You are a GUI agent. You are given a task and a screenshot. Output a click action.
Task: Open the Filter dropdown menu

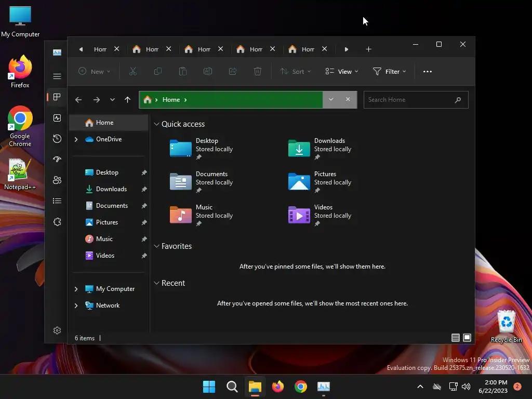(390, 71)
